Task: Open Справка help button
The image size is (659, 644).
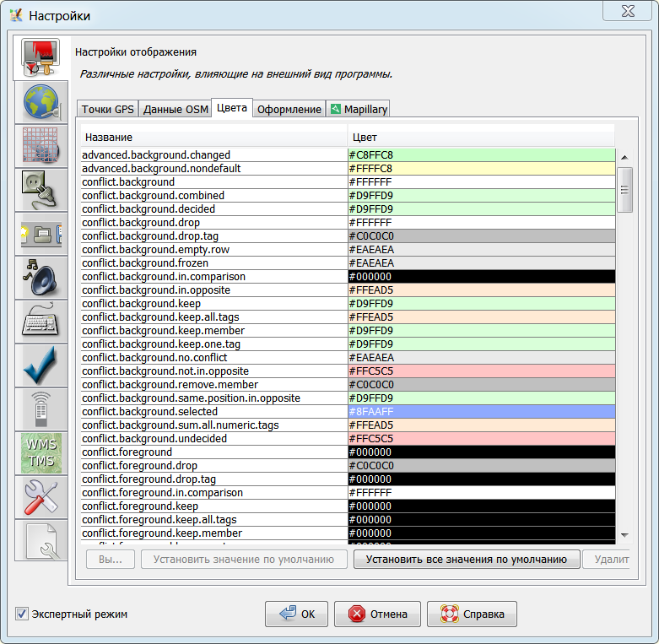Action: click(472, 614)
